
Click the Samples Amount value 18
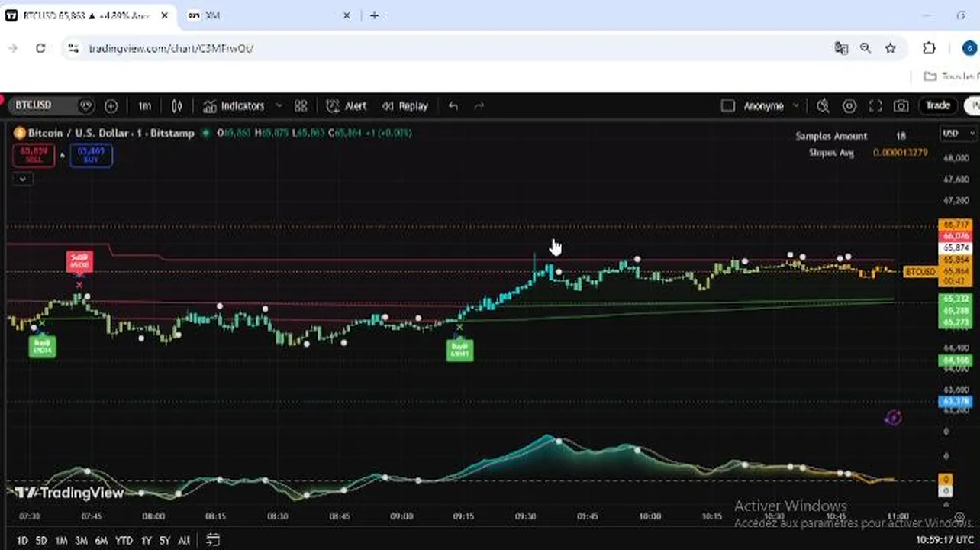[901, 136]
